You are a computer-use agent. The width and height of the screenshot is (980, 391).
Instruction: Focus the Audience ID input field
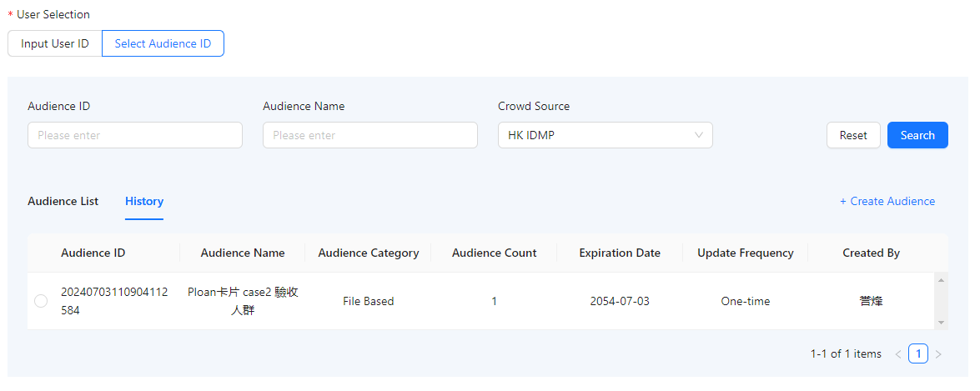[135, 135]
